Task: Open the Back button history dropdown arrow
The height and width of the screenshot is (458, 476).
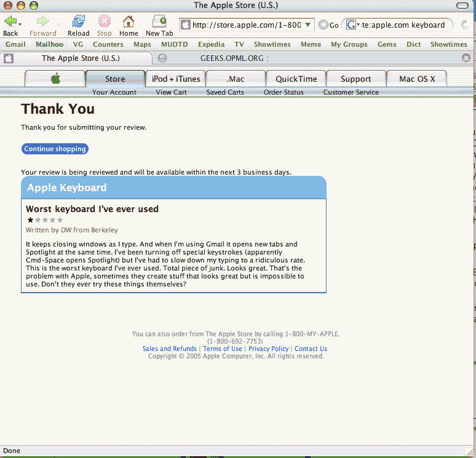Action: click(21, 25)
